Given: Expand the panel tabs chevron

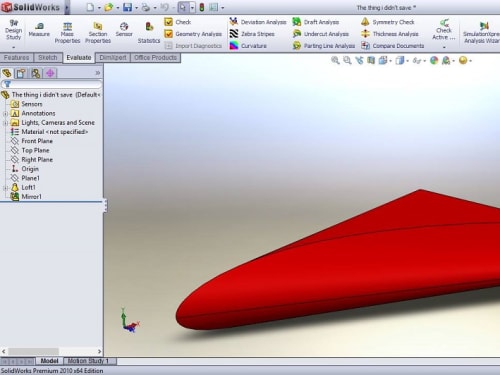Looking at the screenshot, I should coord(98,73).
